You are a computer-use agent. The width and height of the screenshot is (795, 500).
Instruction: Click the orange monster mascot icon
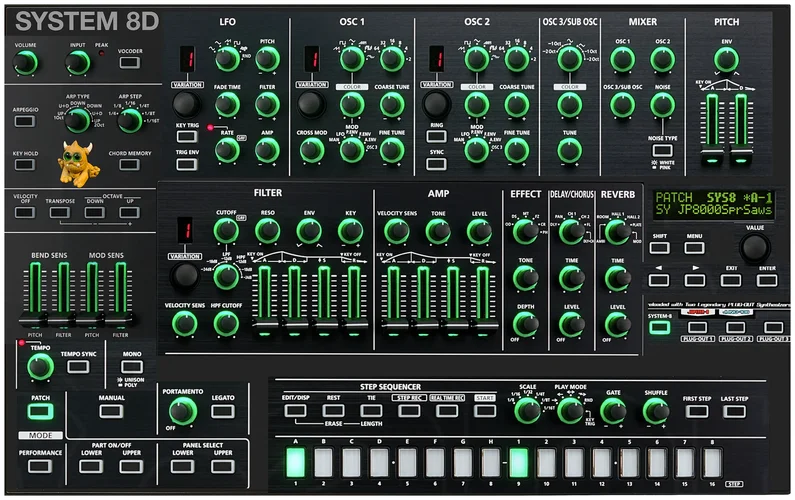(77, 163)
